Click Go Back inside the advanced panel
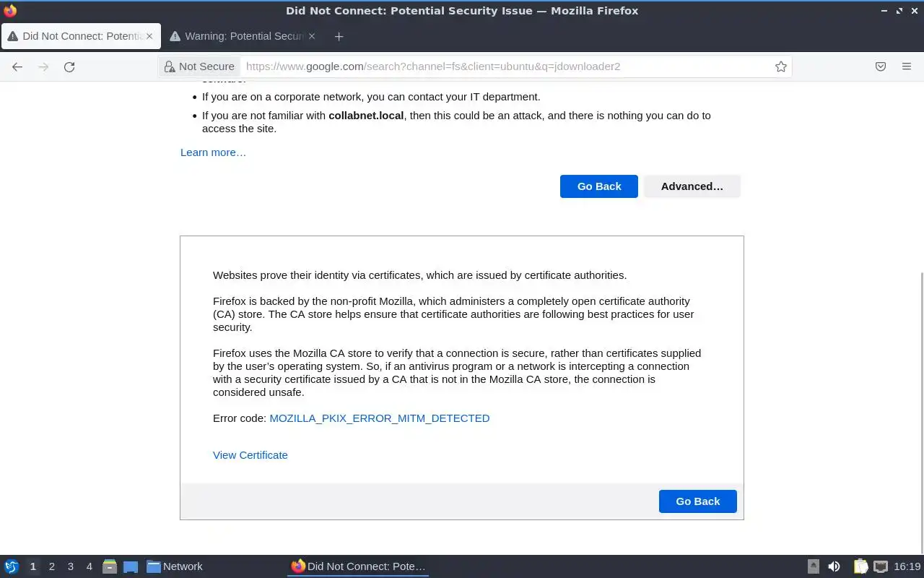 click(697, 501)
